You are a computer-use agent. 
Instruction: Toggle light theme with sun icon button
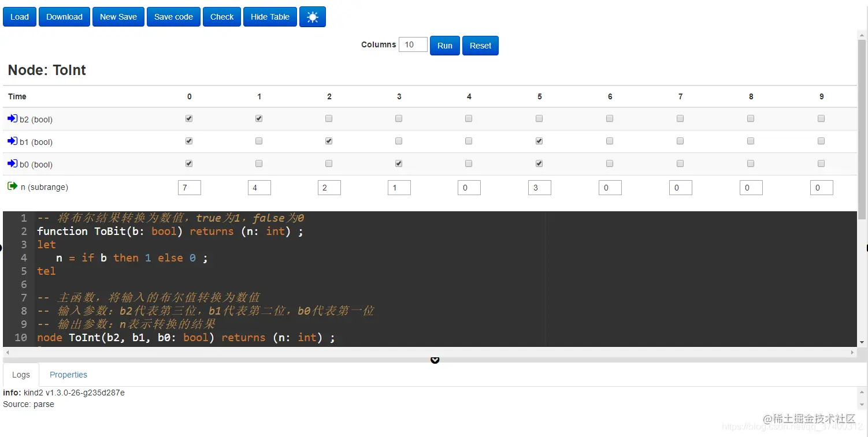pos(313,17)
